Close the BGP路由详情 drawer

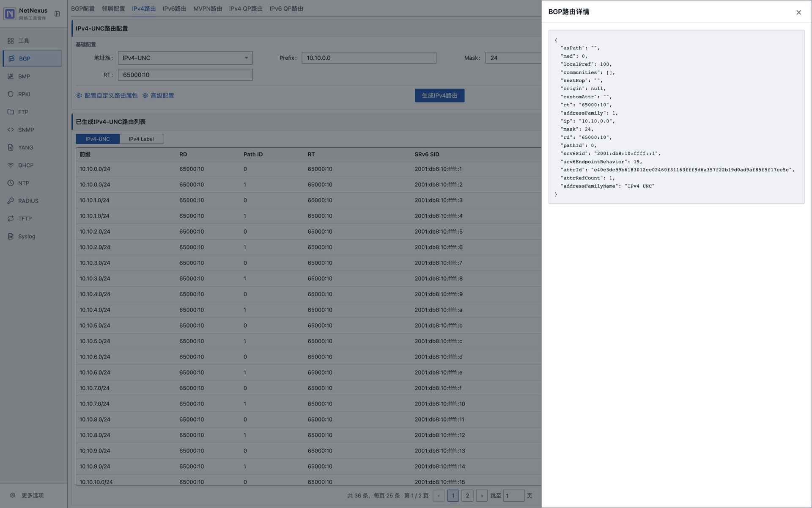pyautogui.click(x=798, y=12)
